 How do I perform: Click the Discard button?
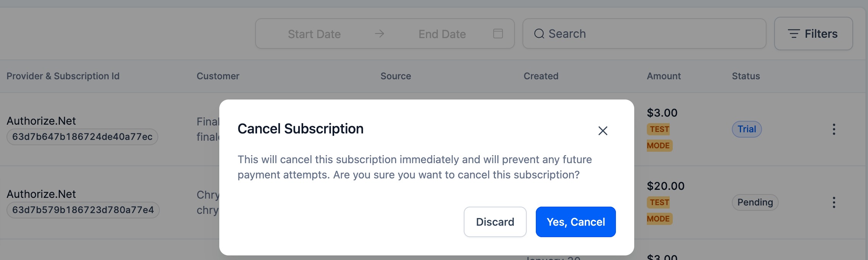pyautogui.click(x=495, y=222)
